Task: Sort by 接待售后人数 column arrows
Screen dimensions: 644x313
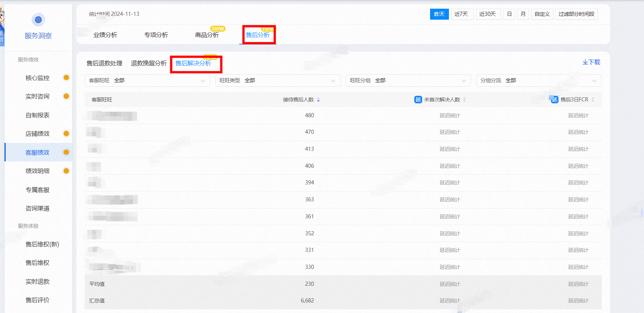Action: [x=318, y=100]
